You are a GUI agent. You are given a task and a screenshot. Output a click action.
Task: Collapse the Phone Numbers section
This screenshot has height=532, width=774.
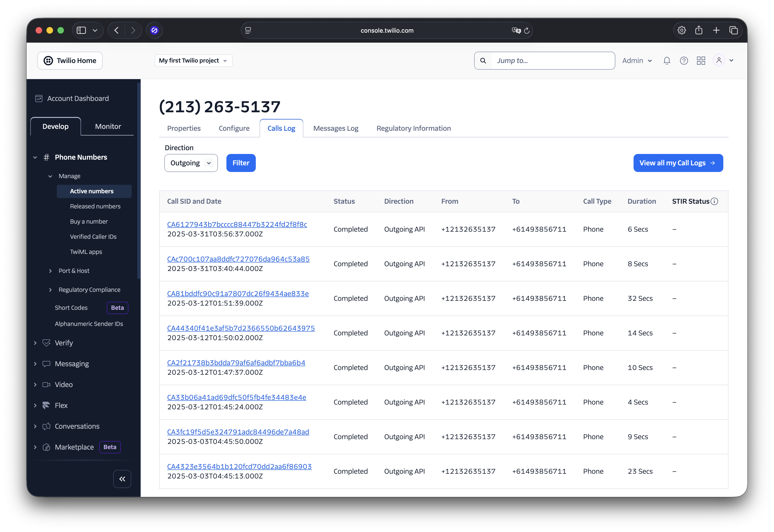[x=35, y=157]
